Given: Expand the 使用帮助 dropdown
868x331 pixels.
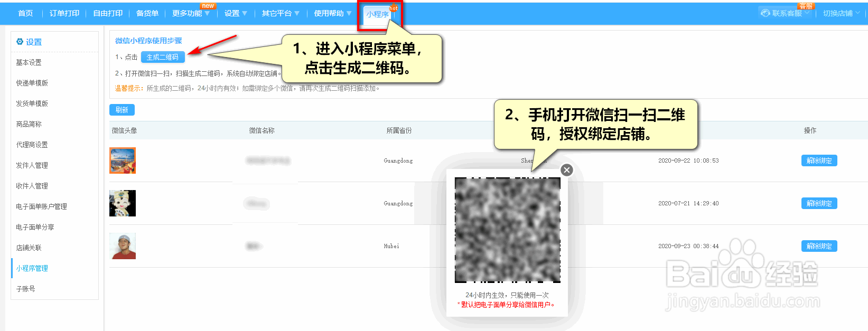Looking at the screenshot, I should pos(333,13).
